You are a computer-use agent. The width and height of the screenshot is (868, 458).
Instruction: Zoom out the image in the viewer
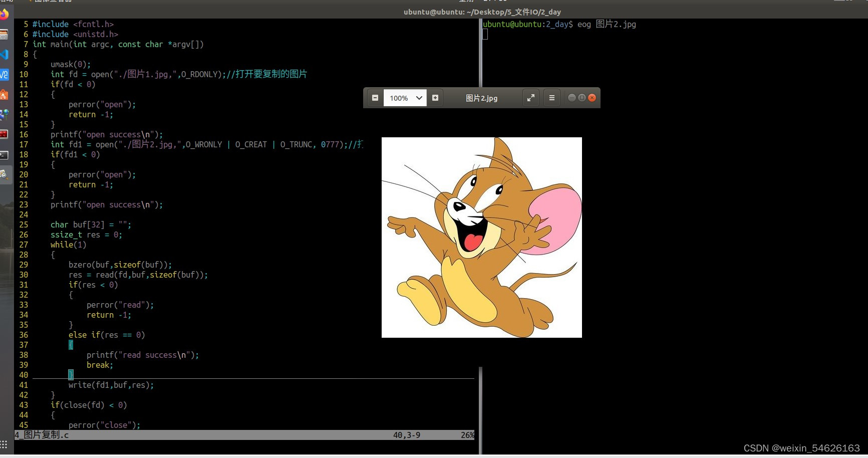point(375,98)
